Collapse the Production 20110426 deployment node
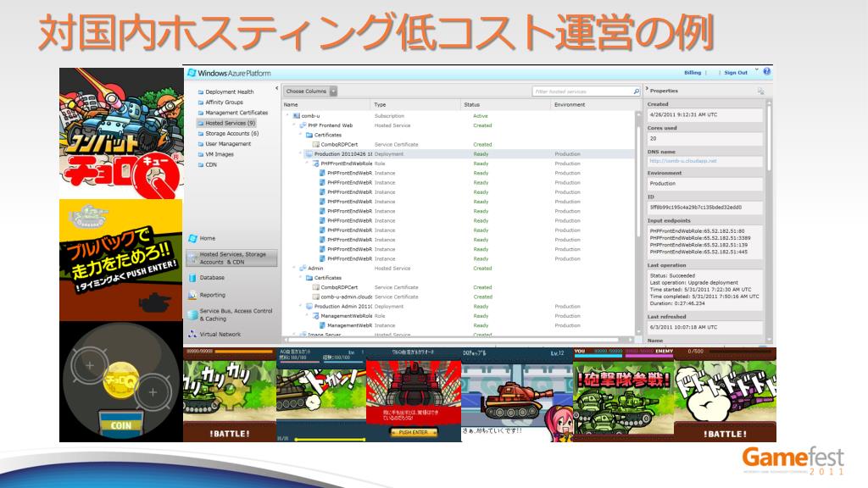 click(x=301, y=154)
